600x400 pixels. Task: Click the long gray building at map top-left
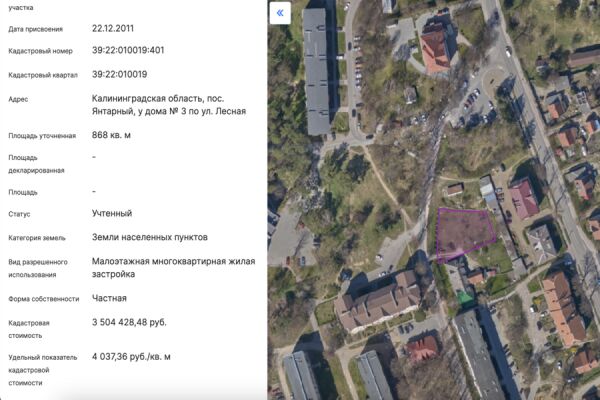click(x=316, y=70)
